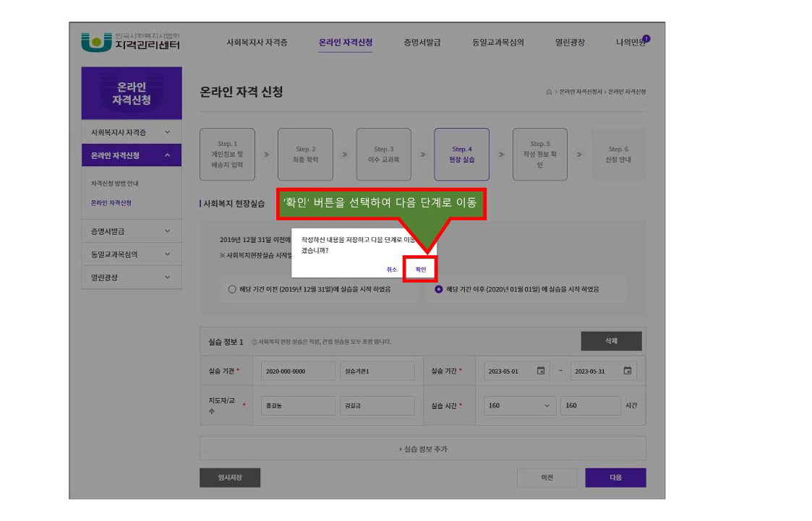Click the 다음 button

tap(615, 478)
